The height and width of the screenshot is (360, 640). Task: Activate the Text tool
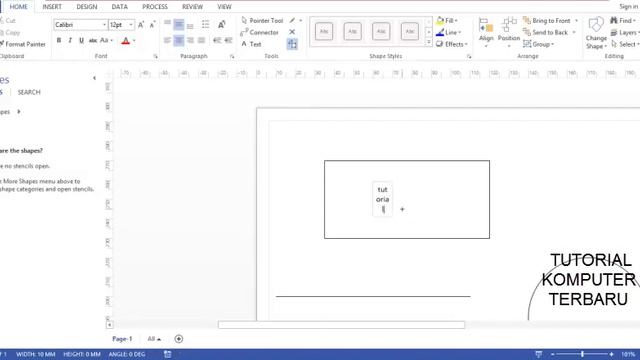pos(251,44)
